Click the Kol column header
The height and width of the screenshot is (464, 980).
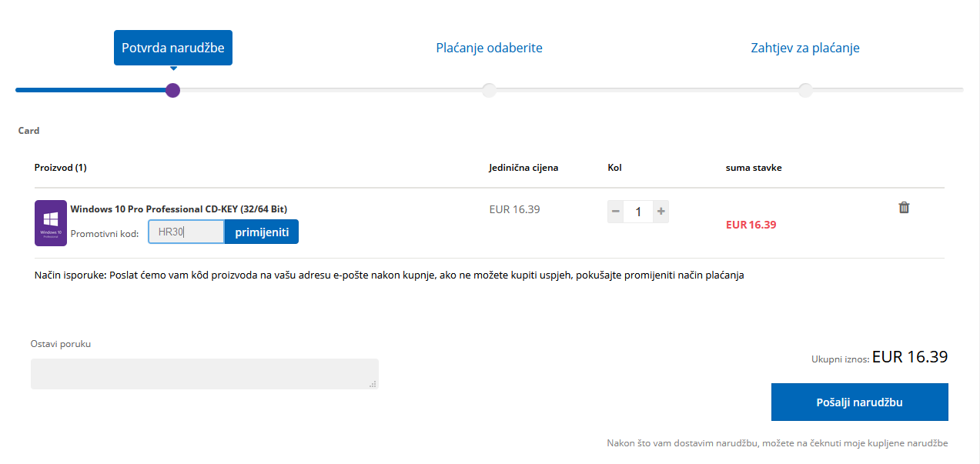pyautogui.click(x=614, y=168)
